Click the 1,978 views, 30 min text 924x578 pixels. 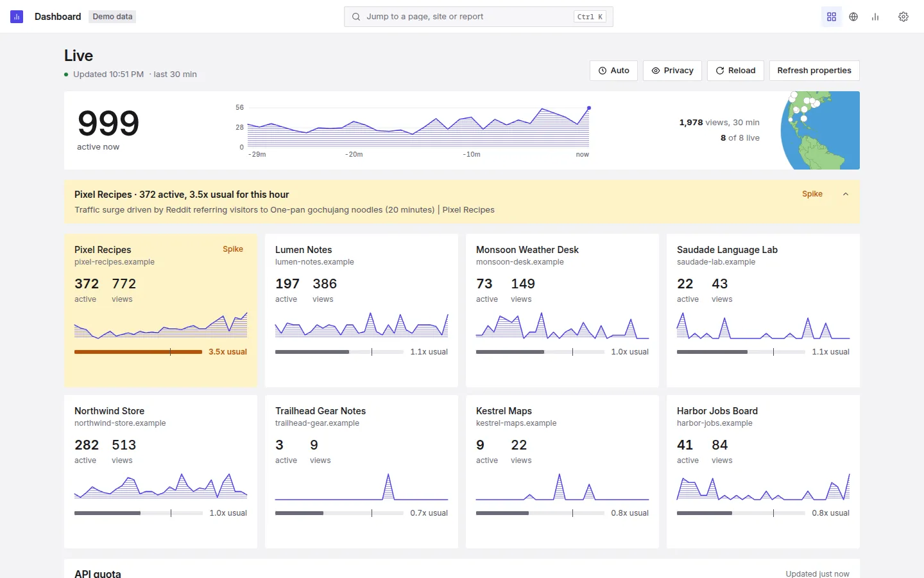coord(719,123)
